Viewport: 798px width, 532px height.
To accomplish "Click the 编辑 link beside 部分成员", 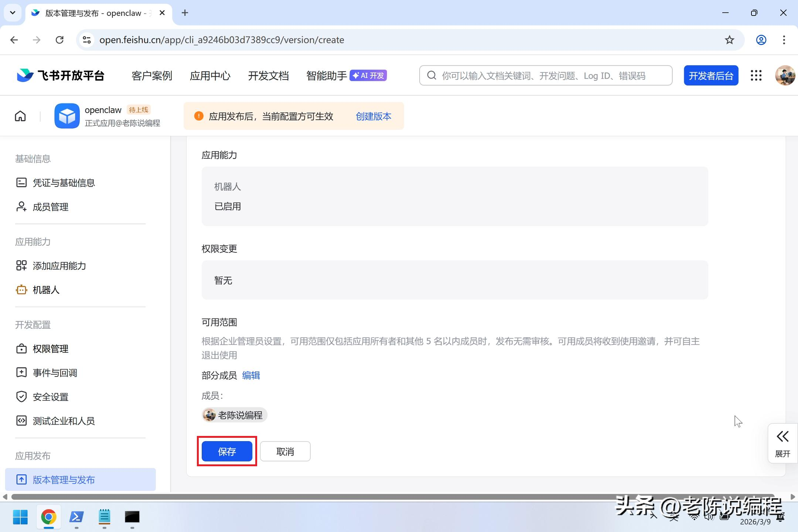I will pyautogui.click(x=251, y=375).
